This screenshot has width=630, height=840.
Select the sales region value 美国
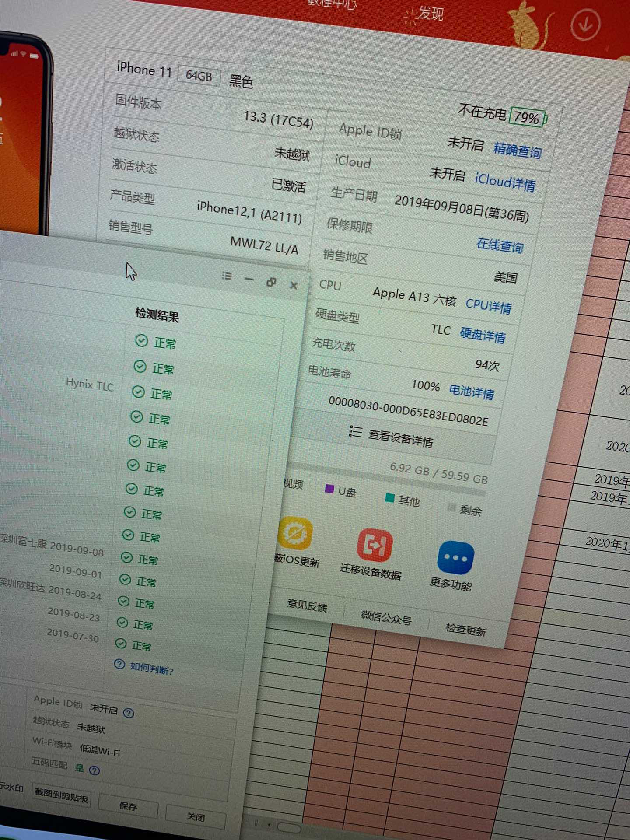[x=506, y=277]
